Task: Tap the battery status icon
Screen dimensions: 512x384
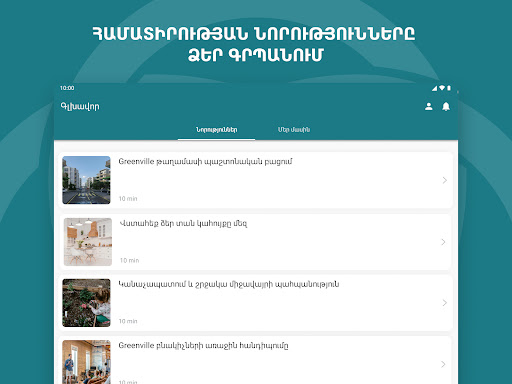Action: click(449, 88)
